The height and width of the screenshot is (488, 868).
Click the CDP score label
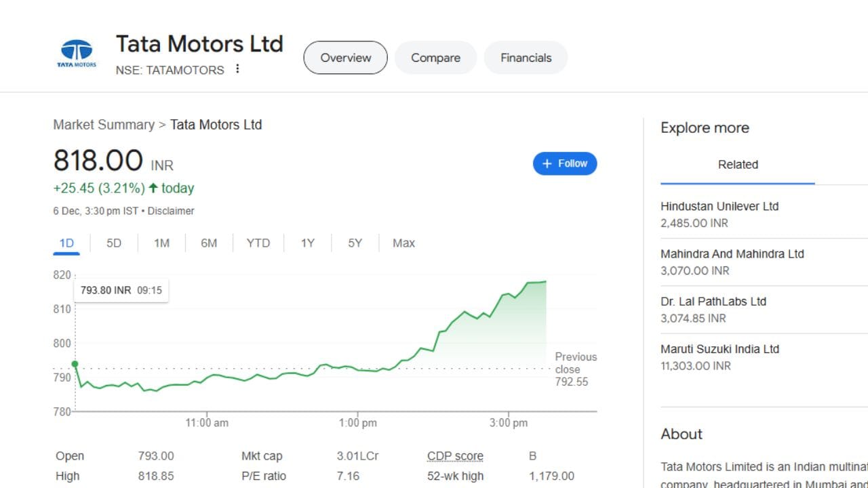(x=455, y=456)
